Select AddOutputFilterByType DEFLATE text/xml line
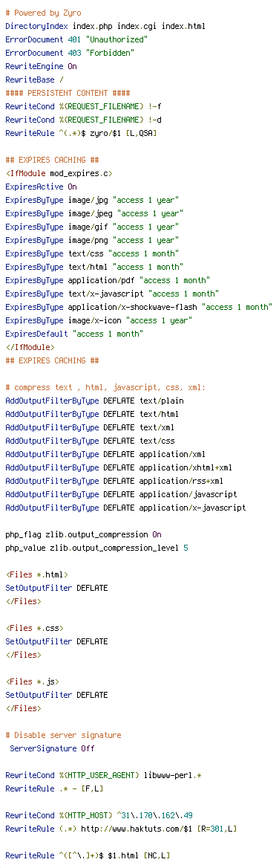 point(90,427)
